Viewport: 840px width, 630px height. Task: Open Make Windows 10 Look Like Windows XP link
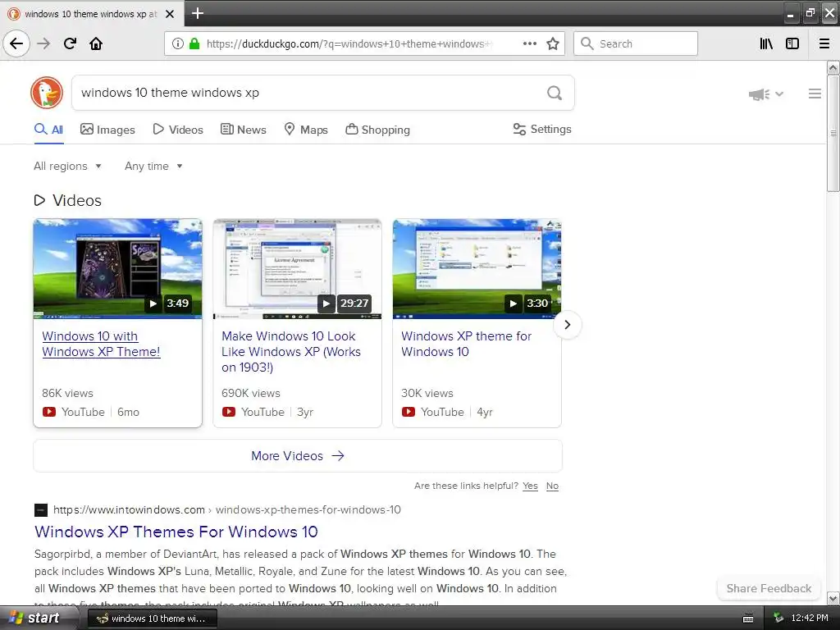tap(291, 351)
